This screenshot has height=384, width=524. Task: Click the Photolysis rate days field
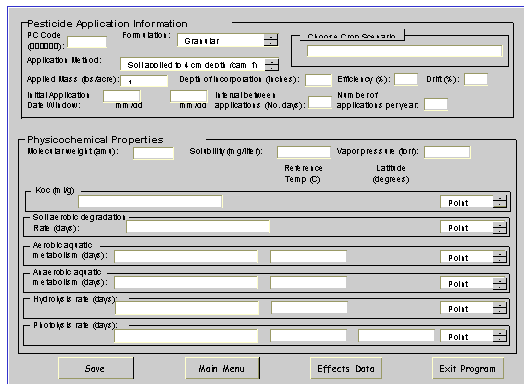[x=186, y=336]
